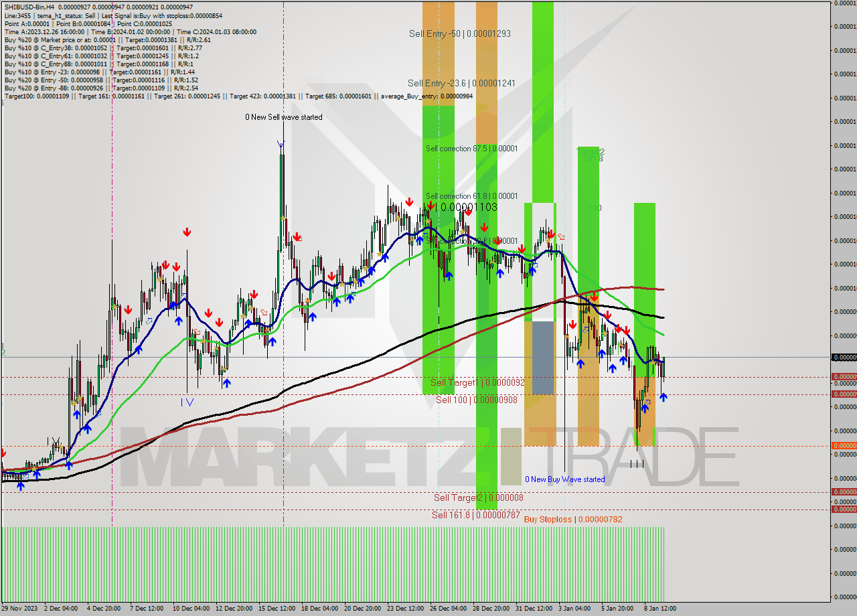Click the 'Sell Entry -23.6 | 0.00001241' label
857x616 pixels.
[x=461, y=83]
